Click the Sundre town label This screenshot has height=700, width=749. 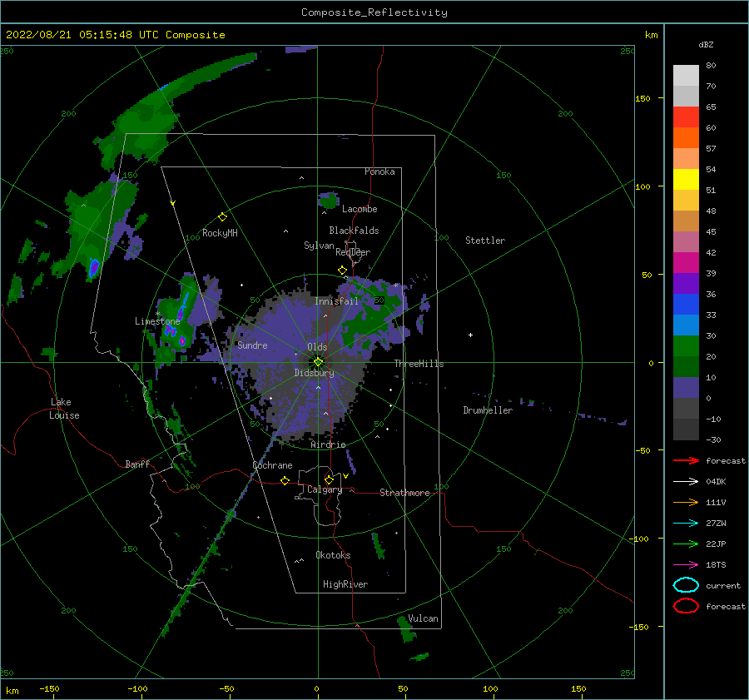pyautogui.click(x=252, y=345)
